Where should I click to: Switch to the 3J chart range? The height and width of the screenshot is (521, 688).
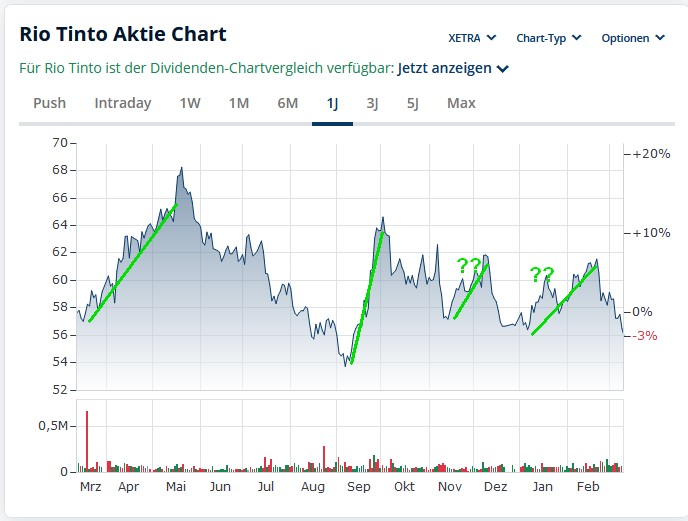coord(372,103)
